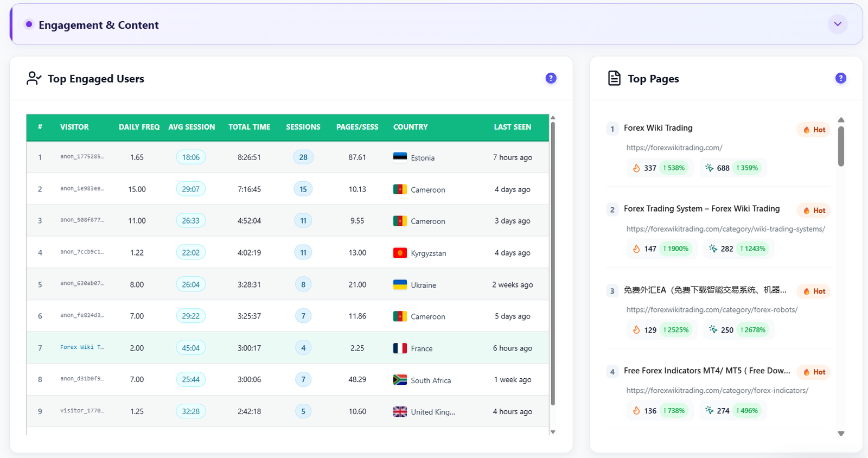Click the sparkle icon beside 274
This screenshot has height=458, width=868.
[709, 411]
